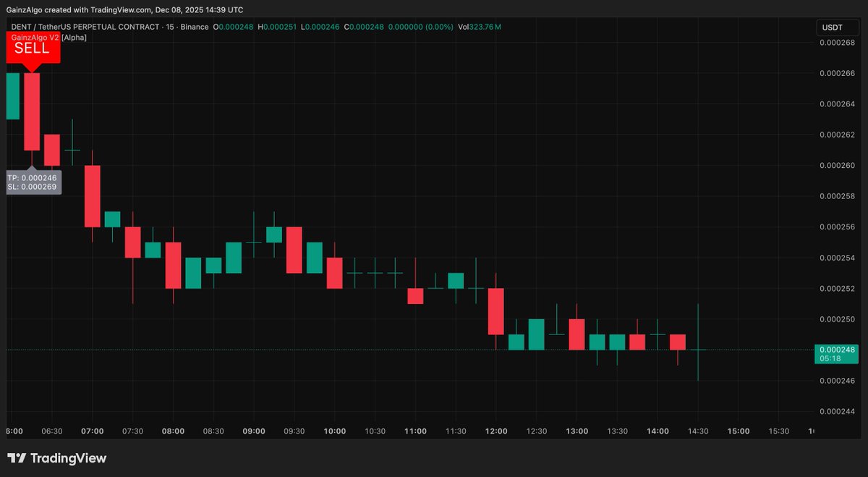
Task: Click price axis label 0.000266
Action: pos(837,73)
